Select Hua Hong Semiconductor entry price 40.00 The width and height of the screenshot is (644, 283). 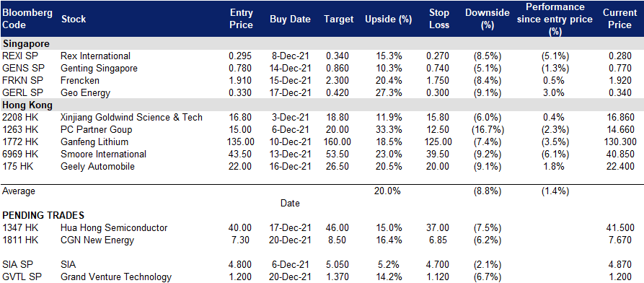[241, 228]
